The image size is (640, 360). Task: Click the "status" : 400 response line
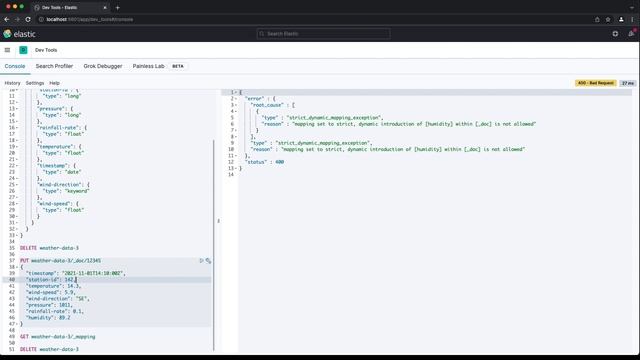pyautogui.click(x=264, y=162)
